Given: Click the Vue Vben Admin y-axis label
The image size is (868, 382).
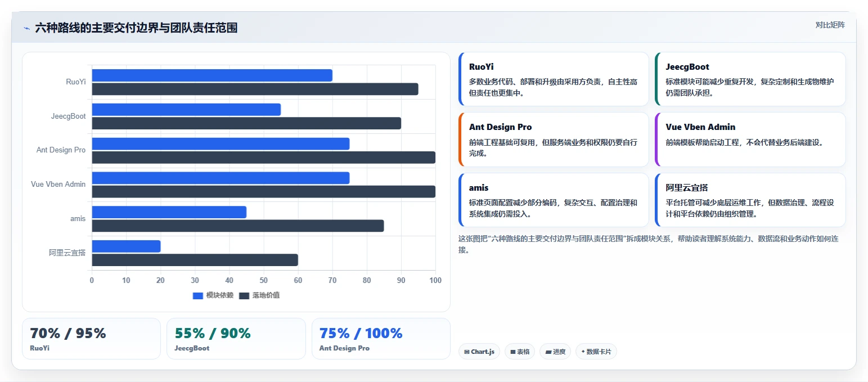Looking at the screenshot, I should coord(59,185).
